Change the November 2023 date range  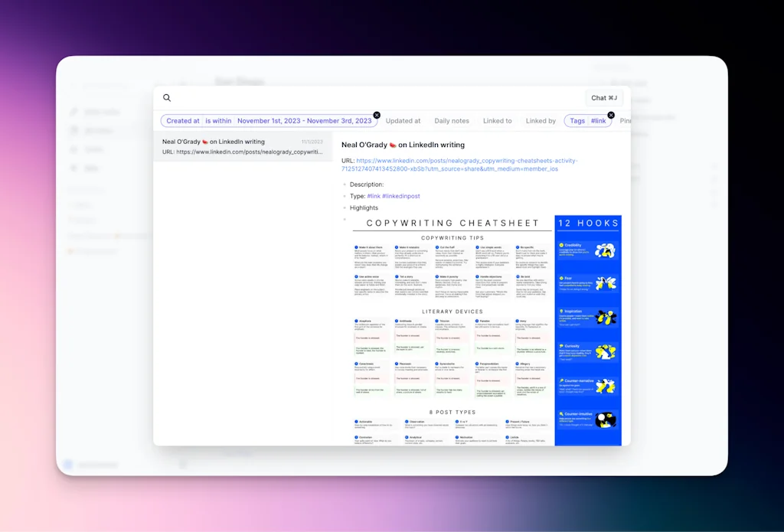pos(304,121)
